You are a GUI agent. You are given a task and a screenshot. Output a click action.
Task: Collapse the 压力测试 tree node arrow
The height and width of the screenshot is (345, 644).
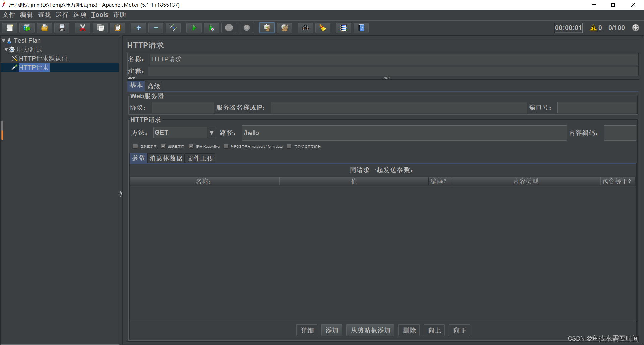click(x=6, y=49)
